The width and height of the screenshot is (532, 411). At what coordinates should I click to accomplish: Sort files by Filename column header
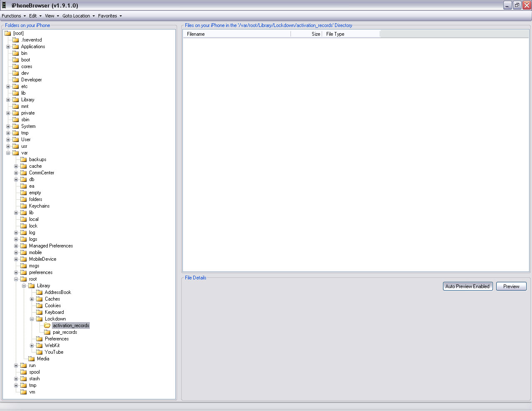pyautogui.click(x=237, y=34)
